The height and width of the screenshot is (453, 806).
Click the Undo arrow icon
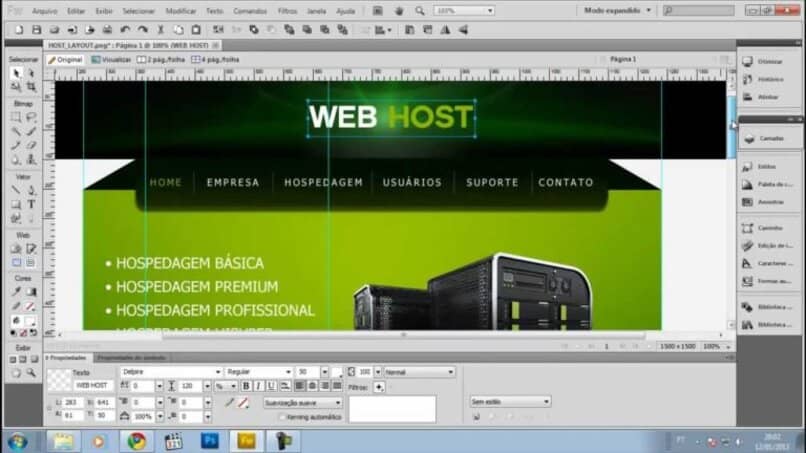coord(124,29)
